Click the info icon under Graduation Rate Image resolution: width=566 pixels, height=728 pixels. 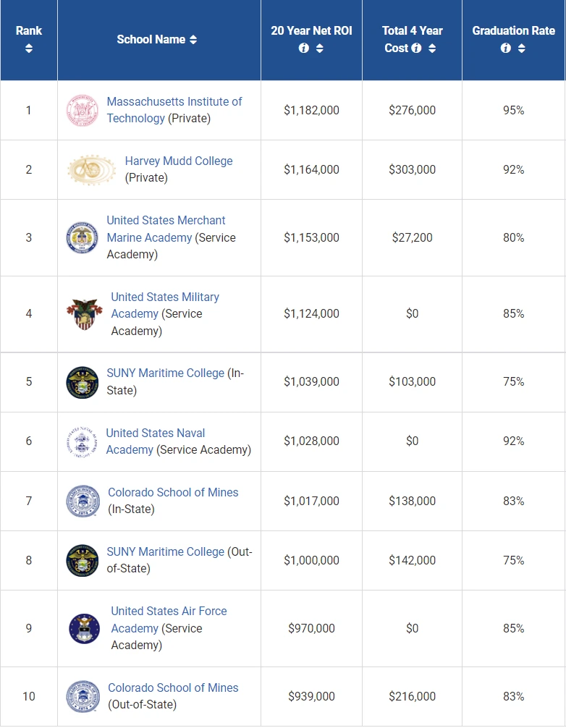click(506, 48)
